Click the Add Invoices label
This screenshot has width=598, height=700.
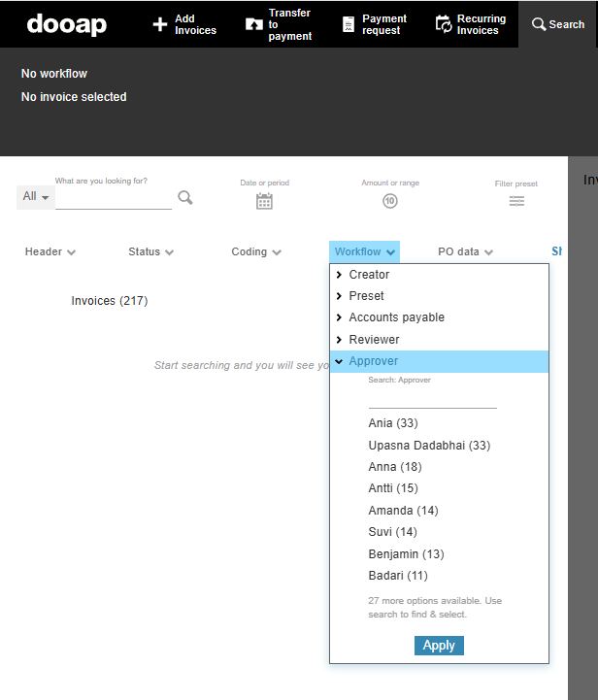(x=195, y=24)
